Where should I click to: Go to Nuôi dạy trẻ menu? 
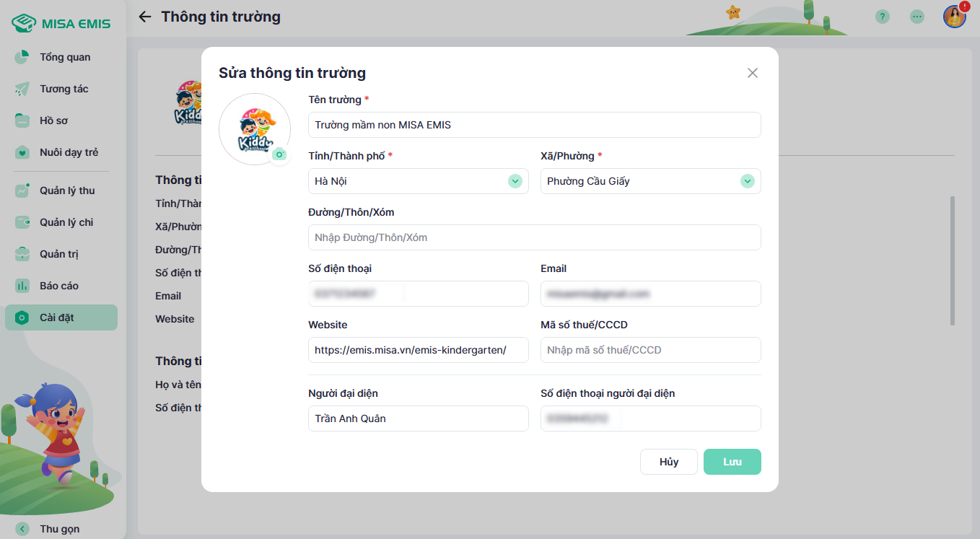pyautogui.click(x=69, y=152)
